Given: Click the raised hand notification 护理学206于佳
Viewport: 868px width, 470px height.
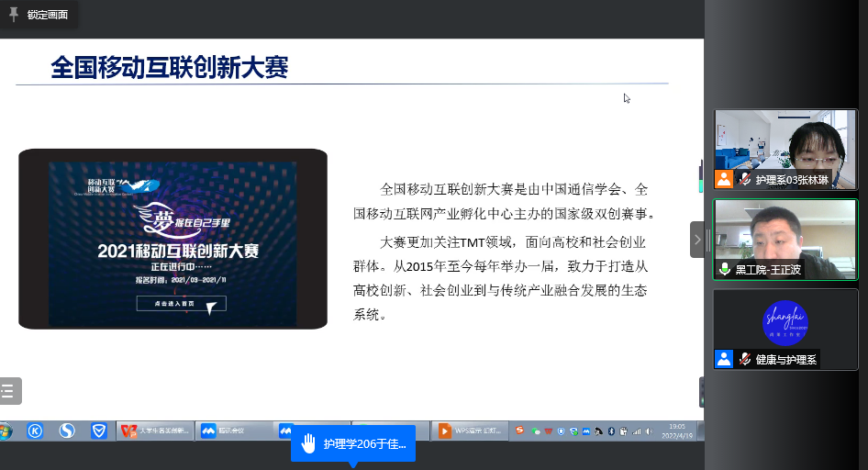Looking at the screenshot, I should coord(353,444).
